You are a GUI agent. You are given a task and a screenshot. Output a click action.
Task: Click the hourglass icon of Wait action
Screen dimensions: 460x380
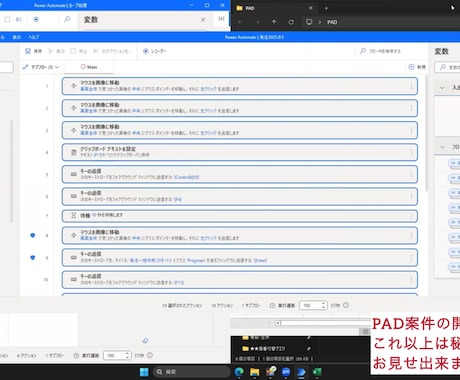pos(74,216)
